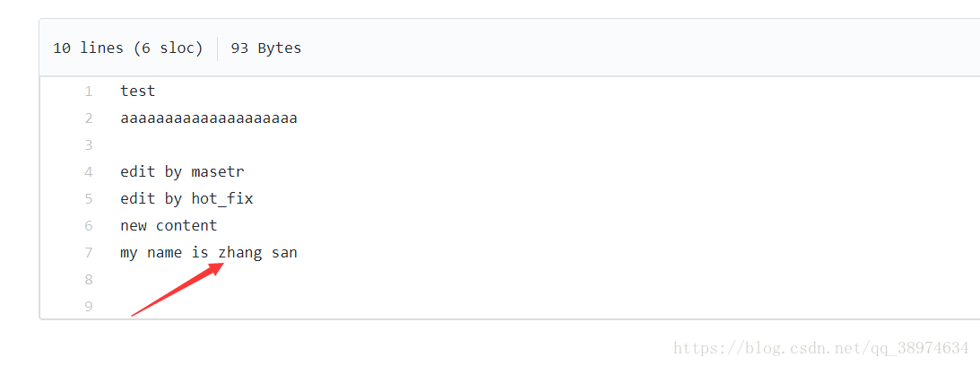Click the empty line number 8
Image resolution: width=980 pixels, height=366 pixels.
click(x=88, y=279)
